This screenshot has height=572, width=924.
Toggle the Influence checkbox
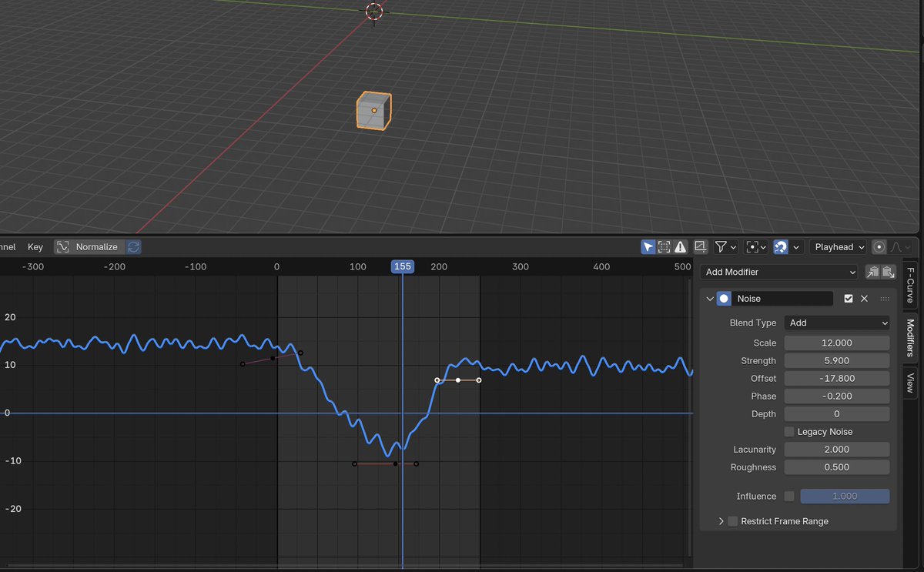[789, 497]
